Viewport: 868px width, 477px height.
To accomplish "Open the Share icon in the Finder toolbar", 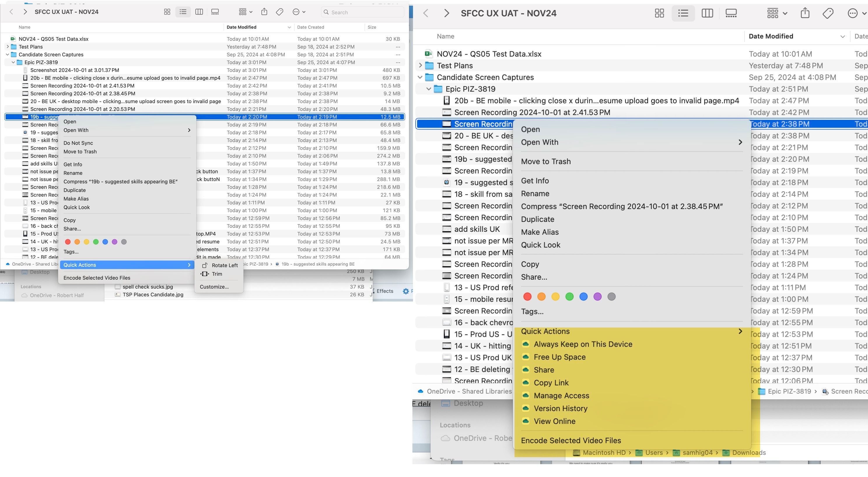I will [264, 11].
